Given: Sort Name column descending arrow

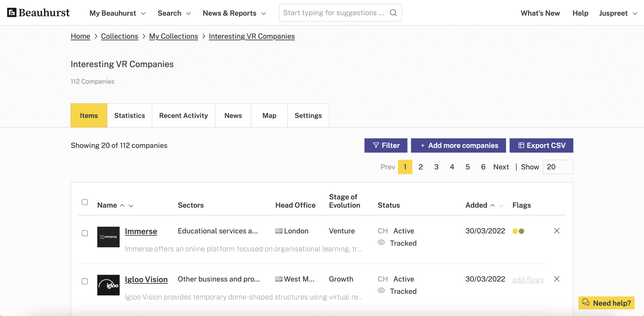Looking at the screenshot, I should pyautogui.click(x=131, y=206).
